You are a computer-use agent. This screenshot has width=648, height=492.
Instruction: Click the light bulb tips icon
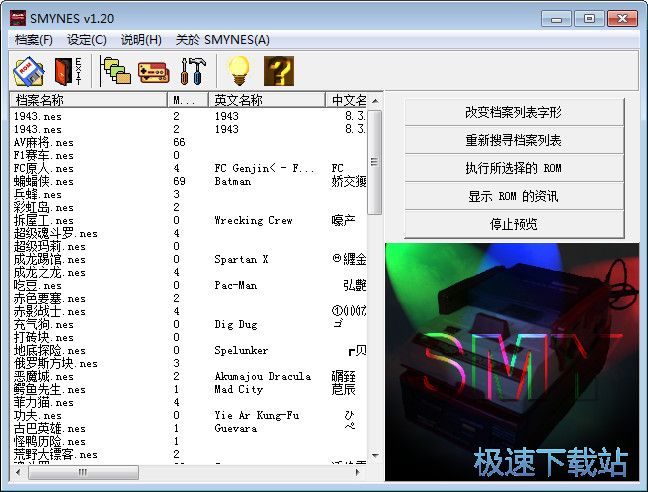point(238,71)
